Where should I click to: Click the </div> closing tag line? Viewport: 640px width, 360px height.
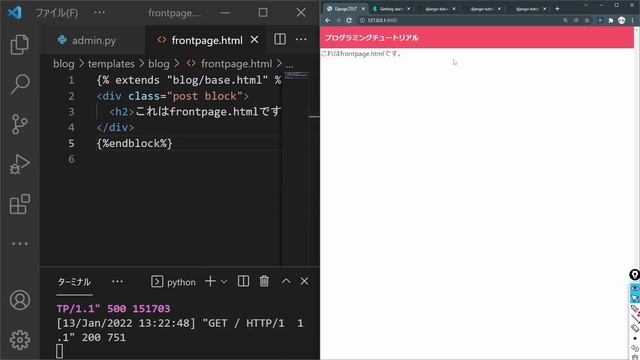click(115, 127)
